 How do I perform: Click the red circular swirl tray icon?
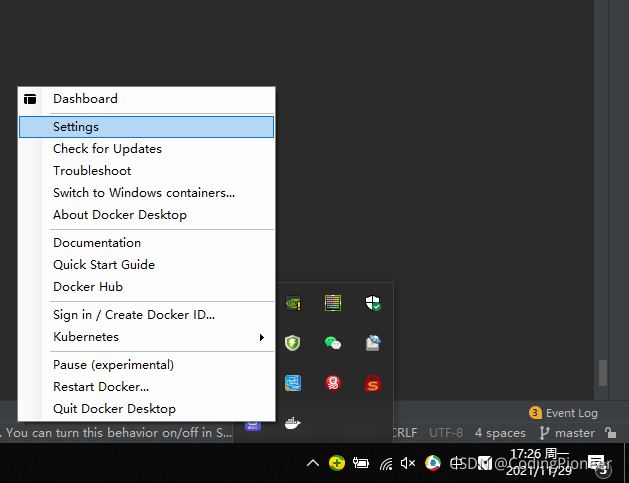(x=333, y=383)
